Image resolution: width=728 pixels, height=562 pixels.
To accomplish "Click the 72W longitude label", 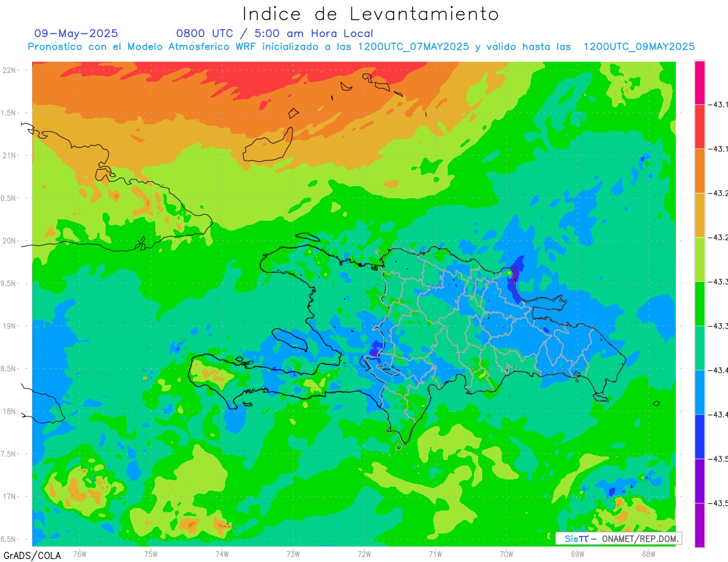I will pos(364,554).
